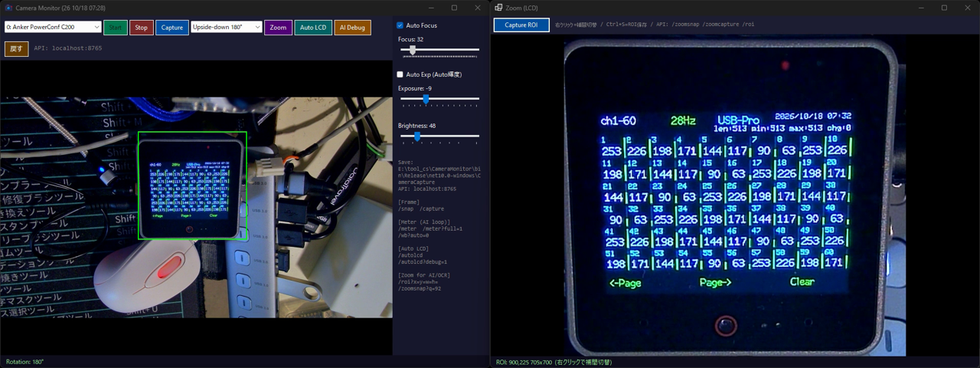Click the red Stop button
980x368 pixels.
pos(142,27)
